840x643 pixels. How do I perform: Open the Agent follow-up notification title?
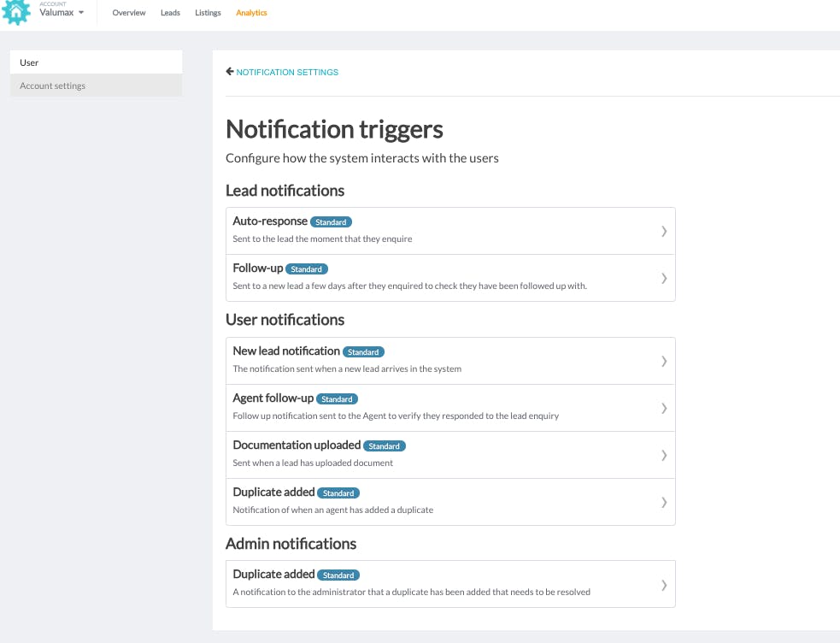pos(273,398)
